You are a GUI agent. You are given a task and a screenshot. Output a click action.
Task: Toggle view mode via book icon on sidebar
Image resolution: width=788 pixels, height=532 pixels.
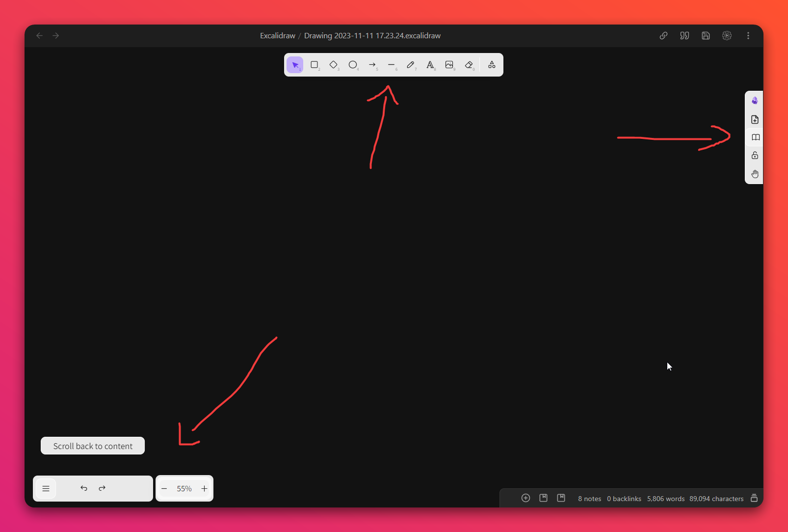click(x=755, y=137)
